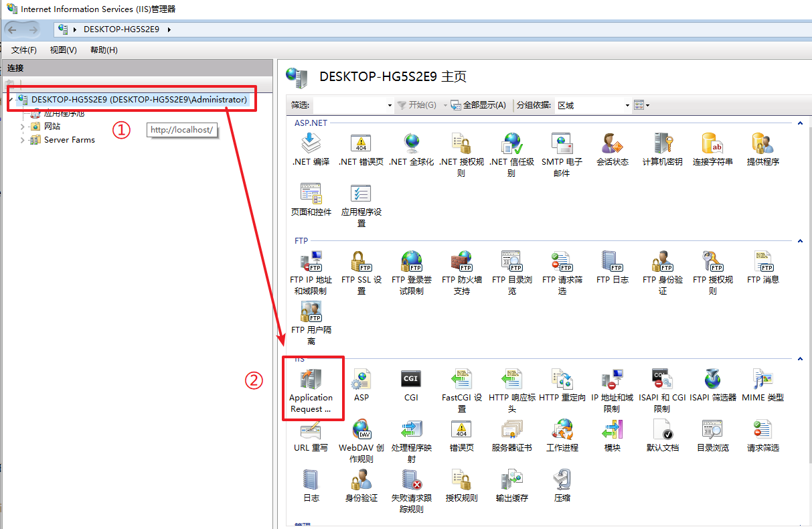Click the feature pane vertical scrollbar

tap(809, 293)
